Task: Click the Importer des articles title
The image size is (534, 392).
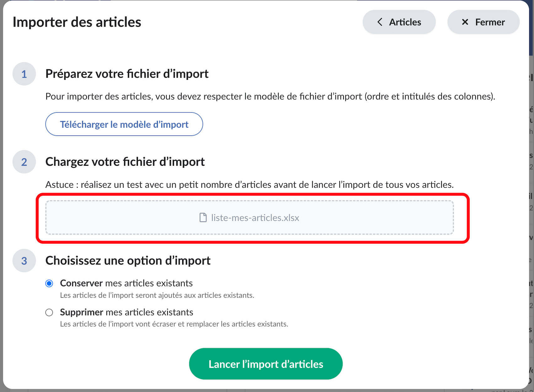Action: [x=77, y=22]
